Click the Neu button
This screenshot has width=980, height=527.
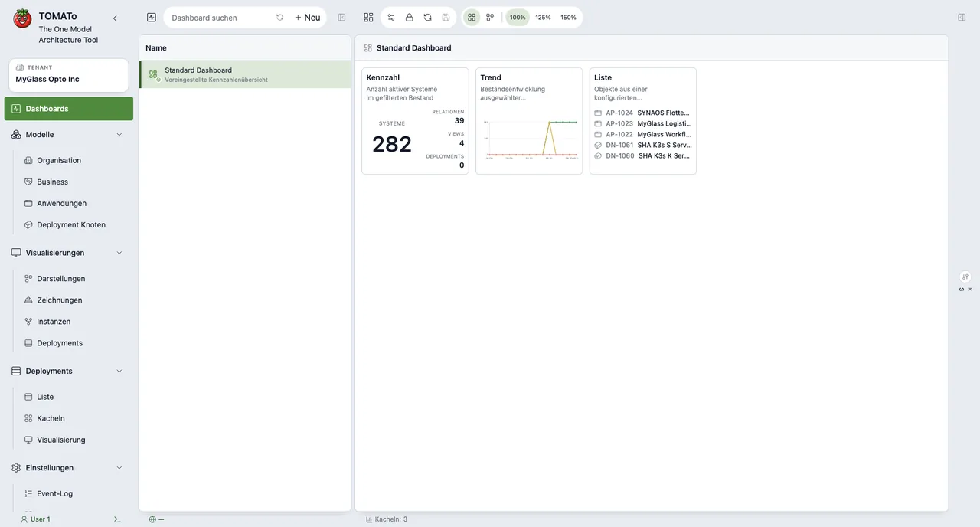(x=308, y=17)
